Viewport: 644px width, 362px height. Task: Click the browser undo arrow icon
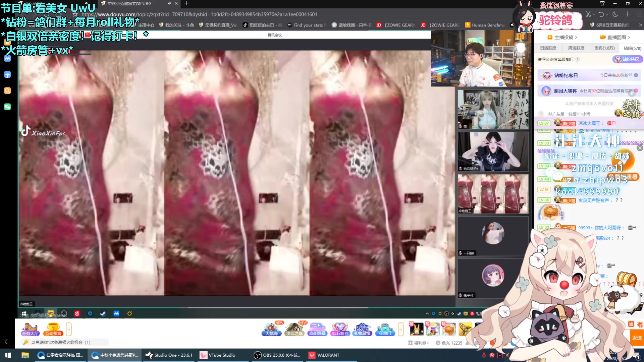[601, 14]
